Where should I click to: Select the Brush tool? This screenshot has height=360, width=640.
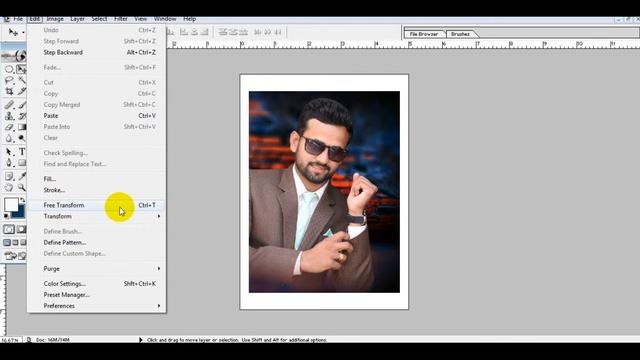click(x=21, y=105)
